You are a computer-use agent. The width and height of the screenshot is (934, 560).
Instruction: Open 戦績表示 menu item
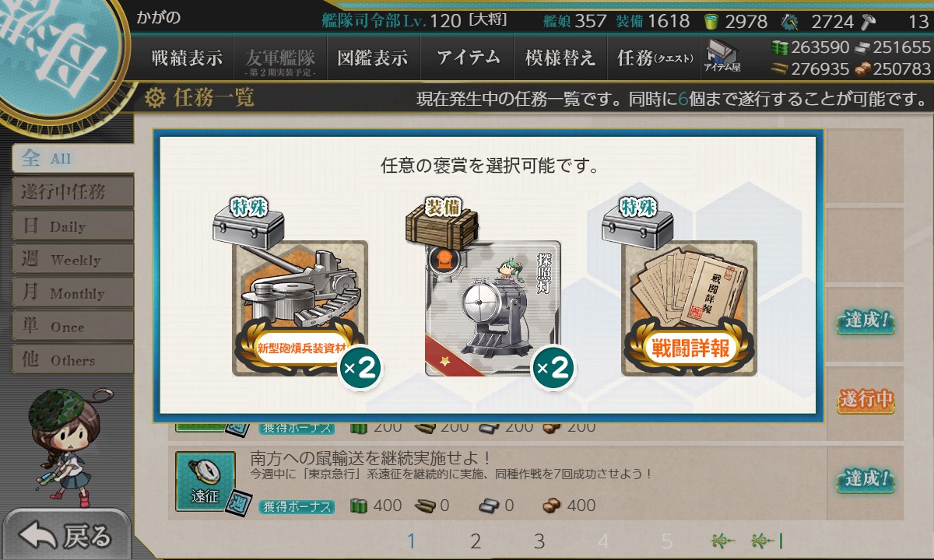click(x=187, y=58)
